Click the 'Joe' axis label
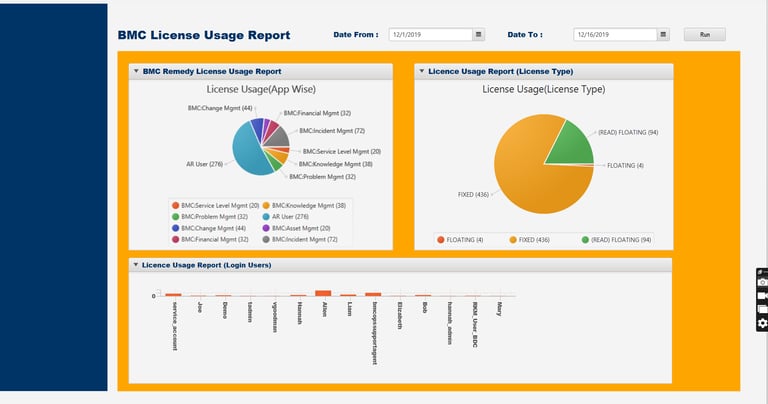Screen dimensions: 768x404 199,308
